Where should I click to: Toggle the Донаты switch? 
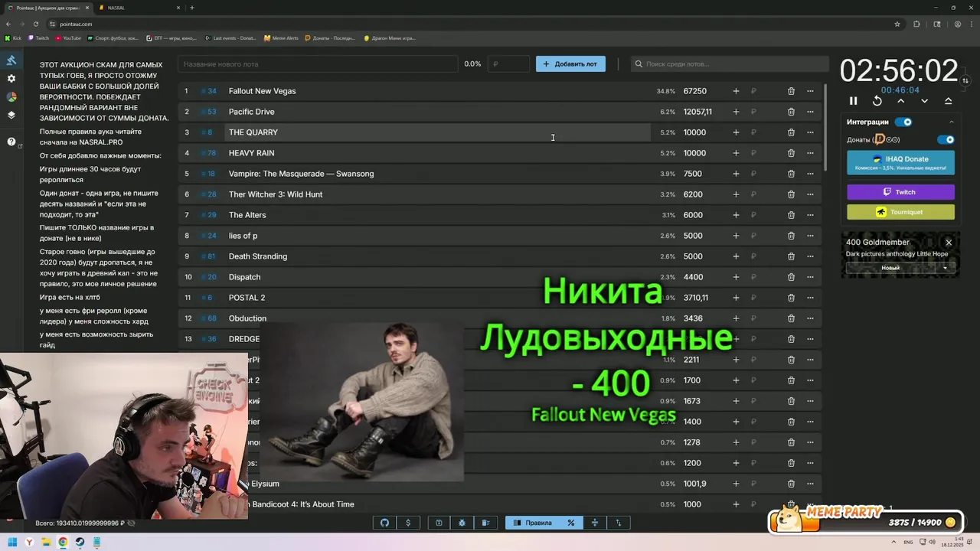946,140
